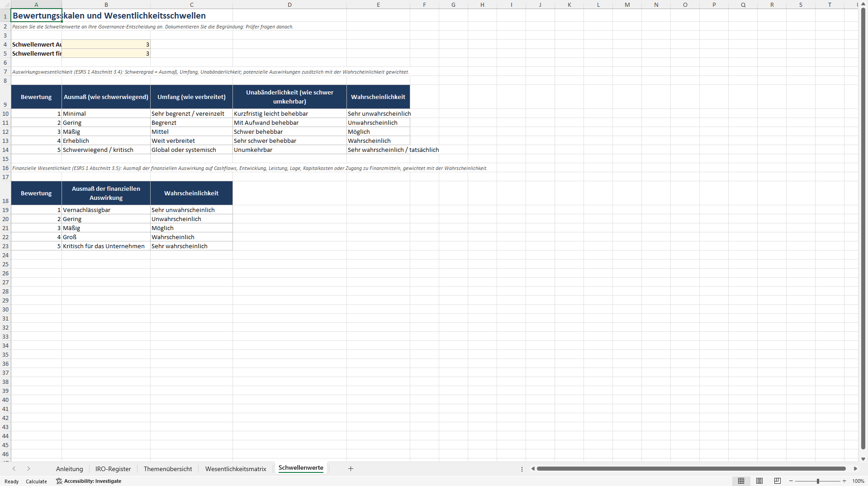Click cell 'Sehr schwer behebbar'
The height and width of the screenshot is (486, 868).
[289, 141]
